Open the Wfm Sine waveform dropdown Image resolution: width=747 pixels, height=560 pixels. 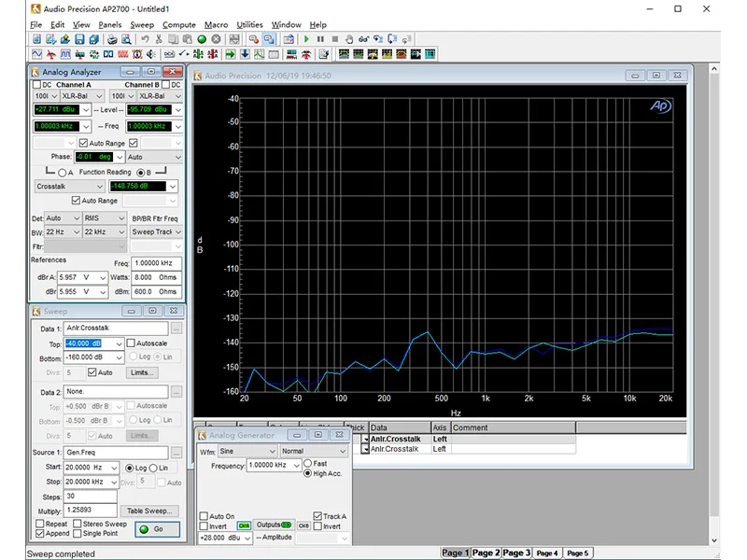tap(273, 451)
